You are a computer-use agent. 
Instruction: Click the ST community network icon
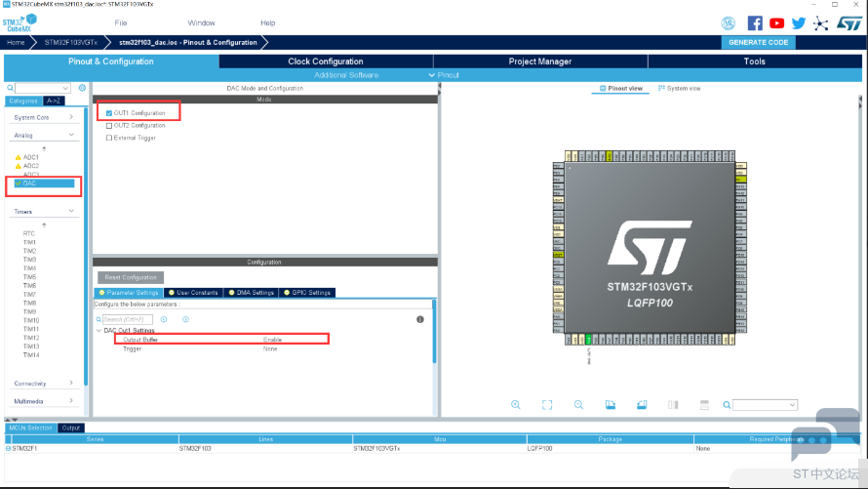click(x=820, y=23)
